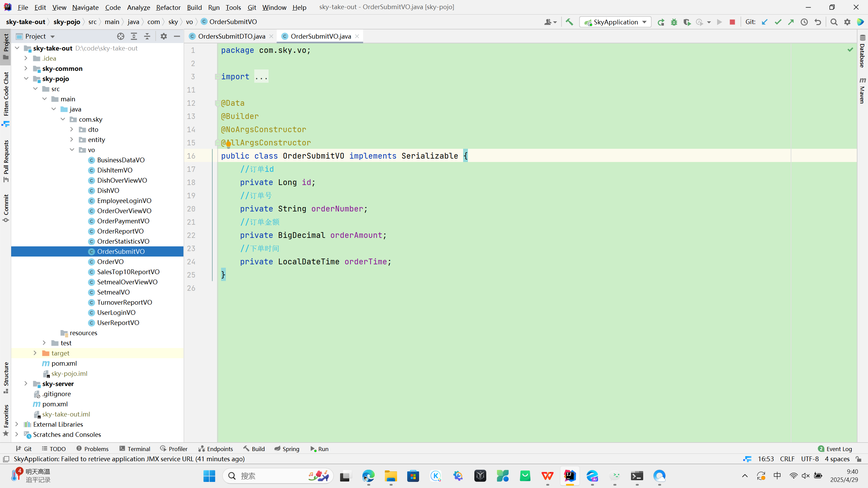
Task: Collapse all in Project panel
Action: tap(147, 36)
